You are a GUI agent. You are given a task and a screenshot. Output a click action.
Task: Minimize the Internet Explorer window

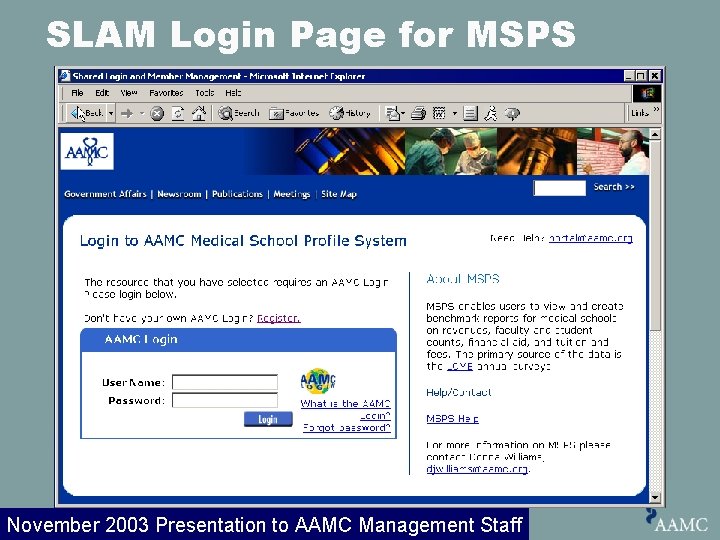coord(630,76)
